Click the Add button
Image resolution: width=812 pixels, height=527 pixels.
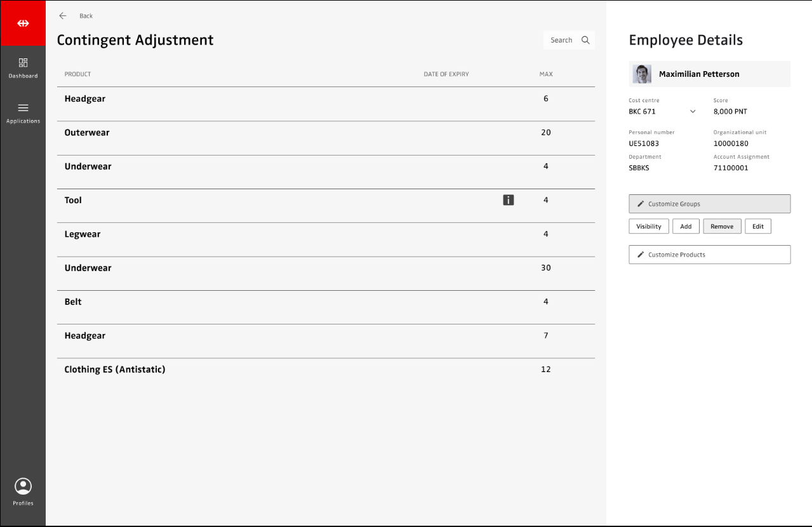(x=686, y=227)
